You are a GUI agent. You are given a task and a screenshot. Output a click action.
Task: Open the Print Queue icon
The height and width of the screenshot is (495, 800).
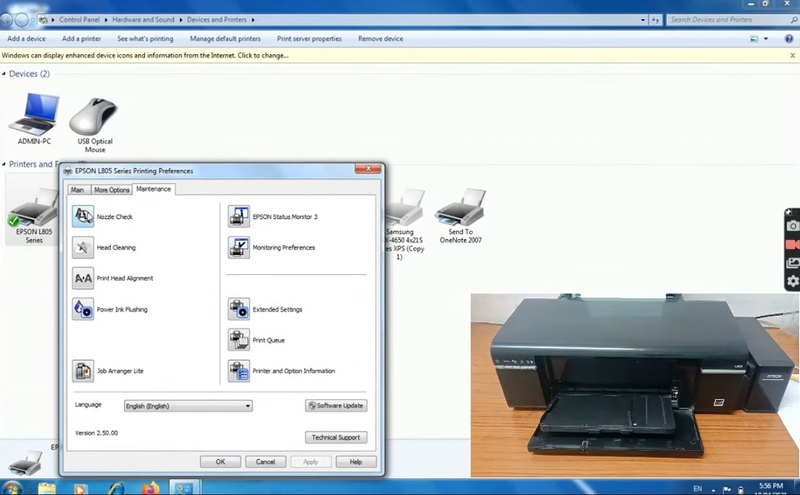pos(239,340)
